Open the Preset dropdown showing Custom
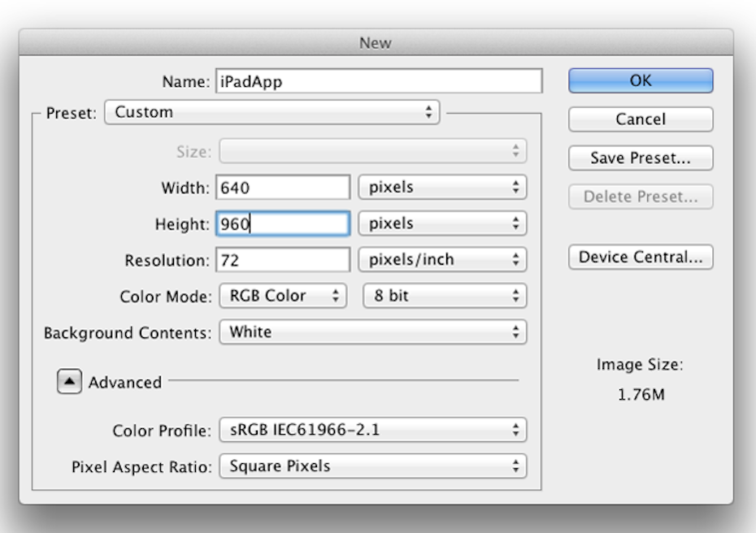 pos(272,112)
